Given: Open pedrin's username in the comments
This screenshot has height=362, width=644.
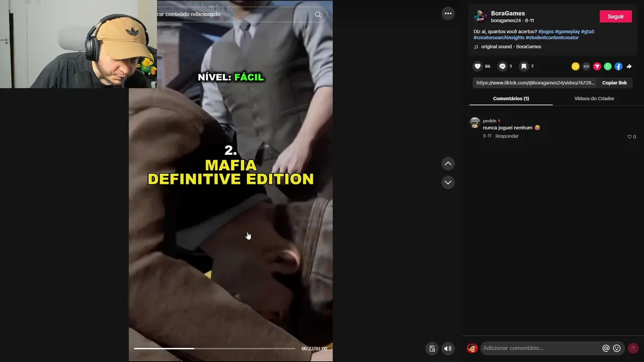Looking at the screenshot, I should tap(490, 121).
